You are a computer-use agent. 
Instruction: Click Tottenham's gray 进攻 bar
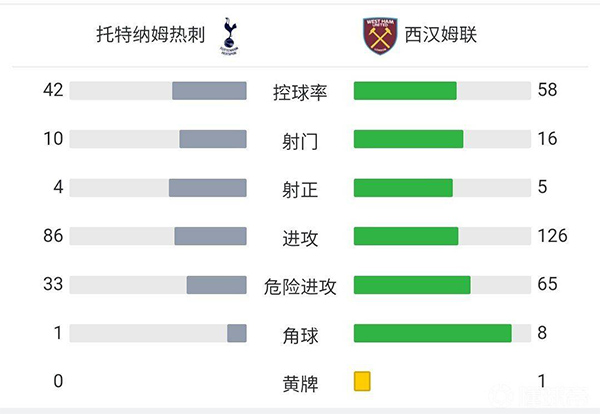tap(210, 236)
